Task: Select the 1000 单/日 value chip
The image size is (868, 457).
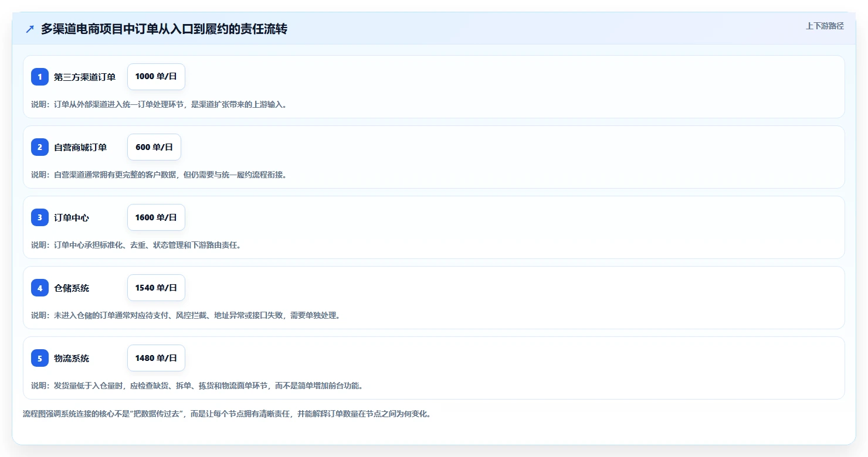Action: click(x=156, y=77)
